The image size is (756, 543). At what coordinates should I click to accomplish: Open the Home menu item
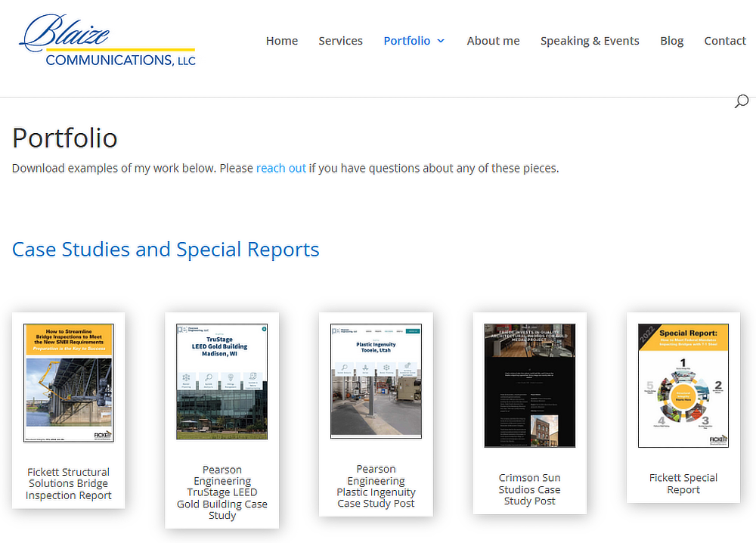(281, 41)
